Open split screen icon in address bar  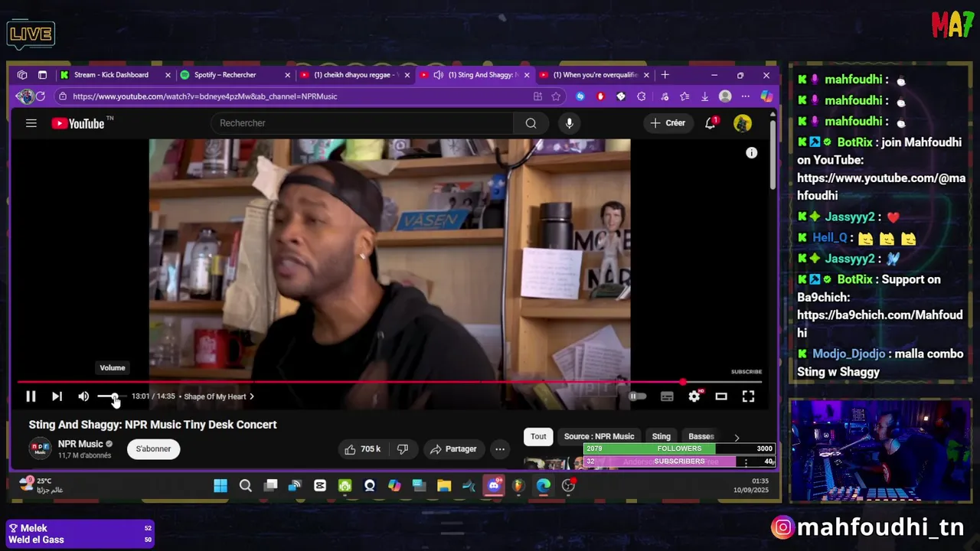tap(537, 96)
